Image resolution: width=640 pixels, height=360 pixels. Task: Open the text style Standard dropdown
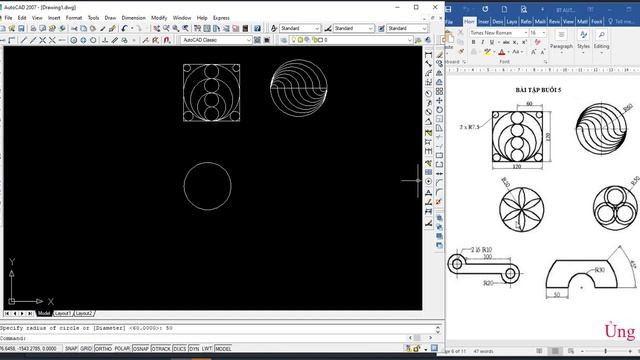click(x=317, y=29)
